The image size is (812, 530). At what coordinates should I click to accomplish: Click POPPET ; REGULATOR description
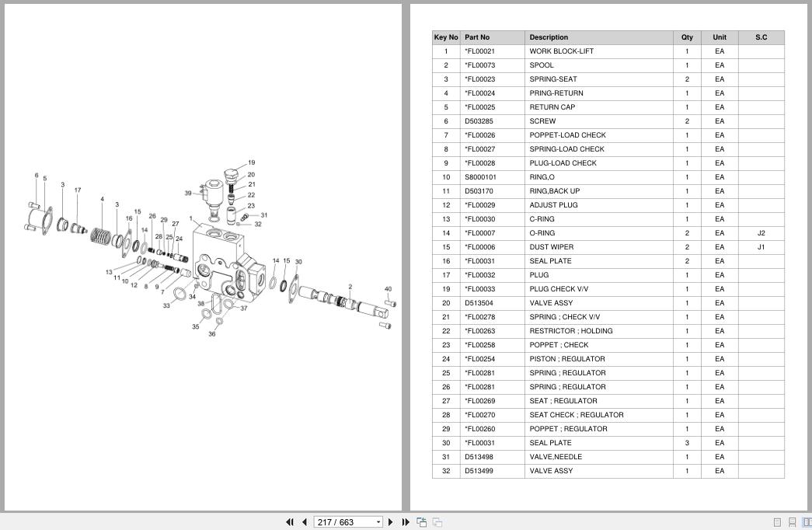pyautogui.click(x=568, y=429)
